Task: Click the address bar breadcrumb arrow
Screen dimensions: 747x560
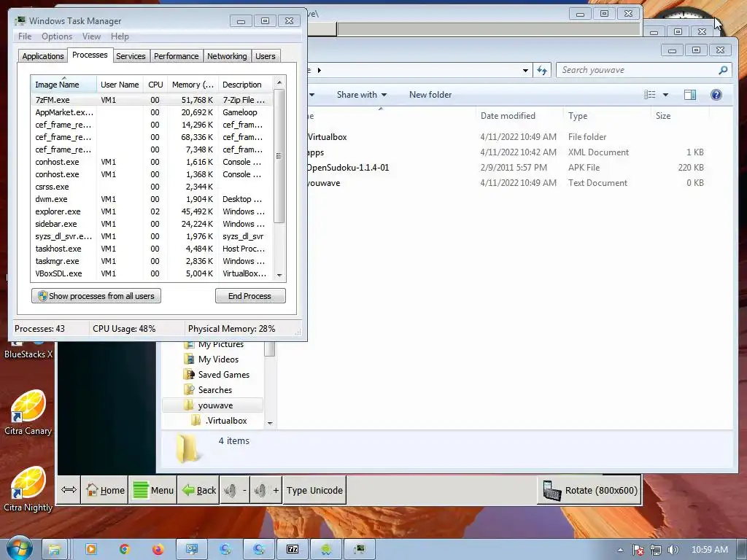Action: 320,71
